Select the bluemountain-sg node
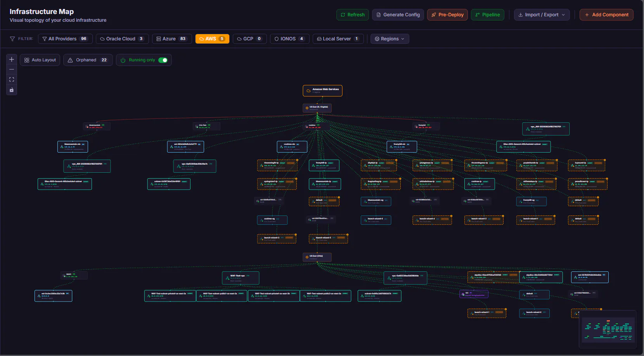The height and width of the screenshot is (356, 644). pyautogui.click(x=376, y=201)
